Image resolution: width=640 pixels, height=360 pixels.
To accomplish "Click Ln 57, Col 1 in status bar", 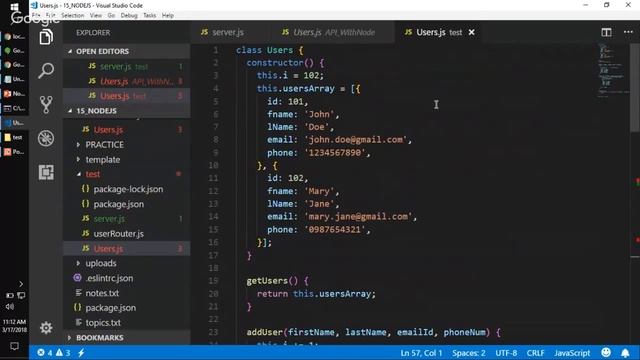I will coord(421,353).
